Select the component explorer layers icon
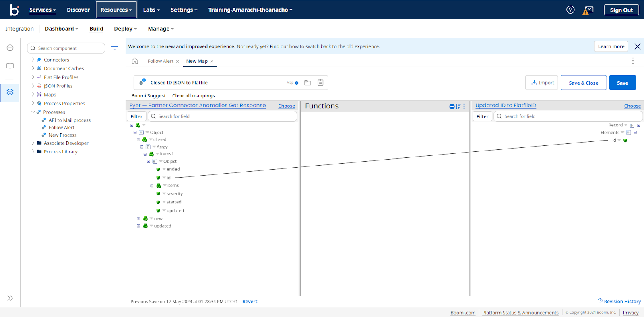644x317 pixels. coord(10,92)
